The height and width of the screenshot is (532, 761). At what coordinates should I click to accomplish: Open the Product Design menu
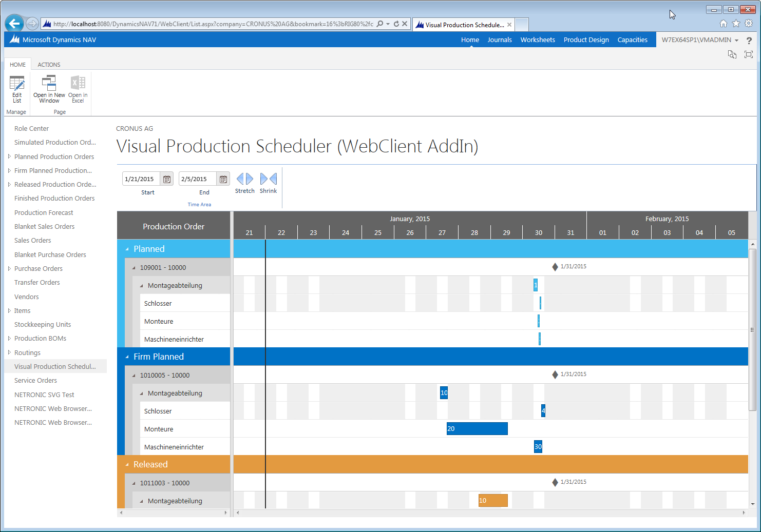click(x=586, y=40)
